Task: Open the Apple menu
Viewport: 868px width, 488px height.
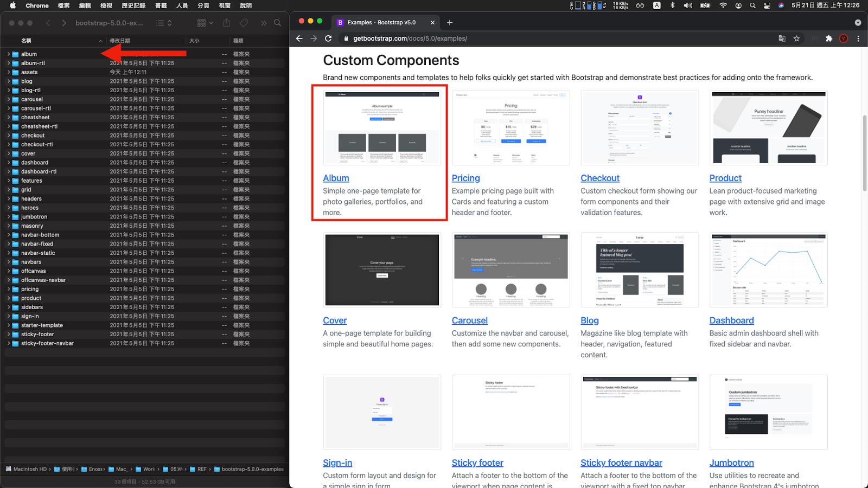Action: tap(13, 5)
